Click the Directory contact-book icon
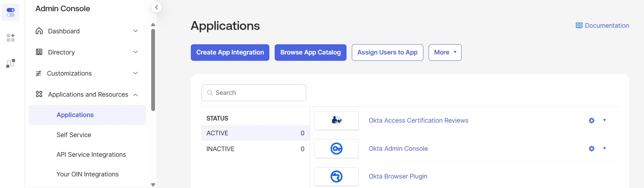This screenshot has height=188, width=644. tap(39, 52)
